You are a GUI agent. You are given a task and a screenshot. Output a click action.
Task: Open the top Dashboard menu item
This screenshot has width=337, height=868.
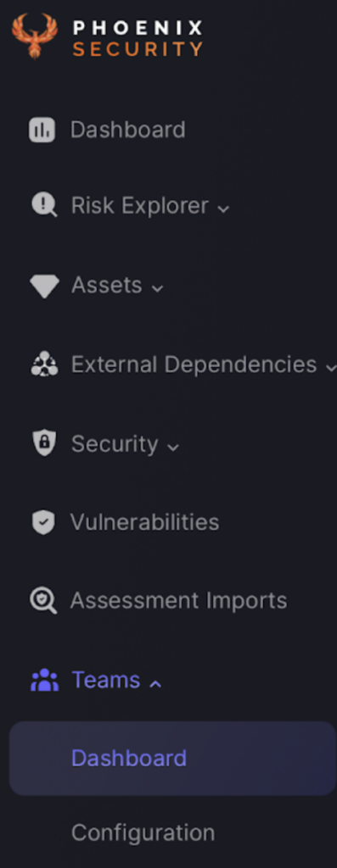(x=128, y=130)
